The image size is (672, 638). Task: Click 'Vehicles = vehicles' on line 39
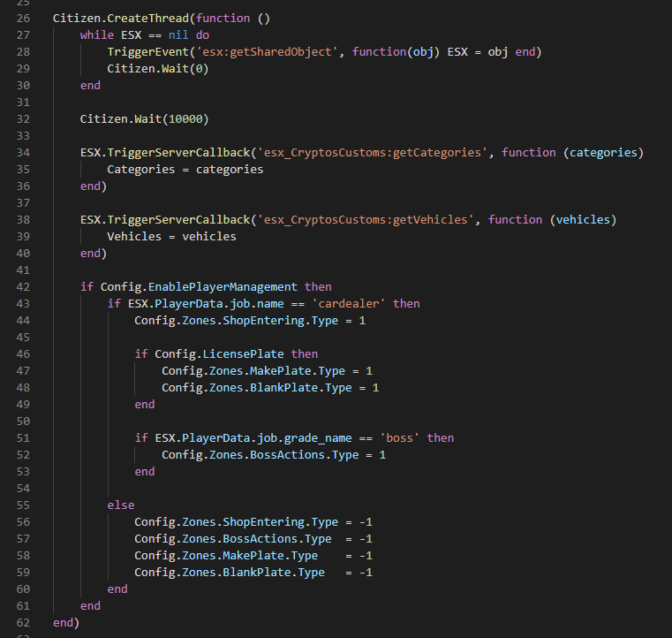click(171, 237)
